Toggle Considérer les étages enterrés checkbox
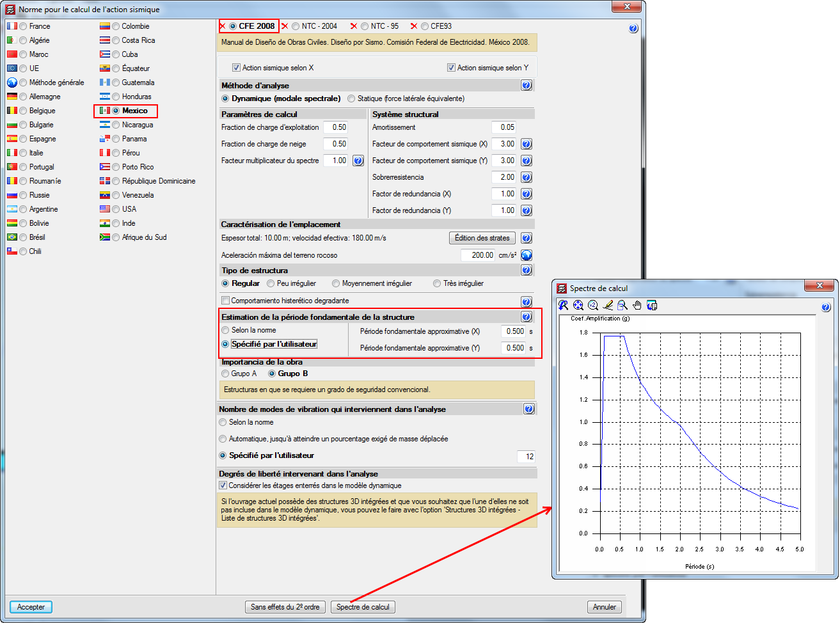Viewport: 840px width, 623px height. pyautogui.click(x=223, y=485)
